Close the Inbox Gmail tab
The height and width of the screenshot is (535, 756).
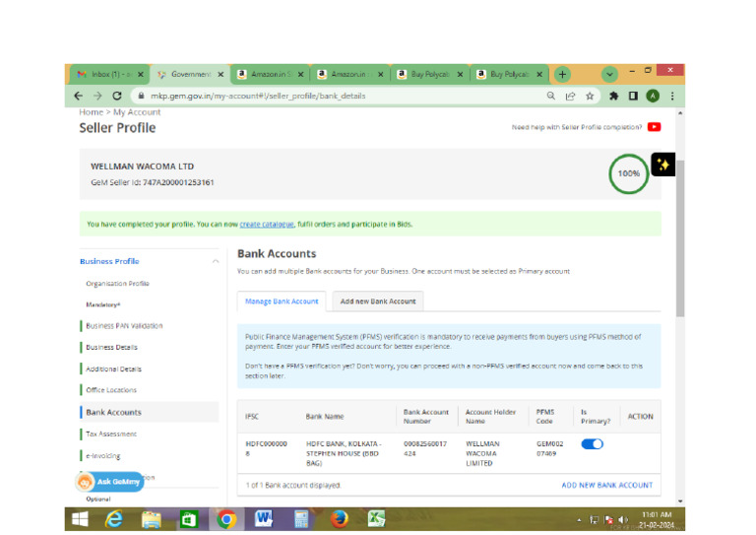pyautogui.click(x=141, y=74)
